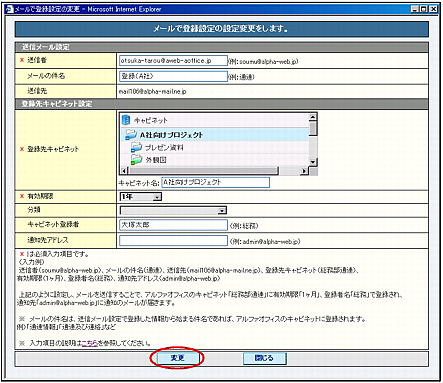The height and width of the screenshot is (383, 443).
Task: Click the 閉じる button
Action: 265,358
